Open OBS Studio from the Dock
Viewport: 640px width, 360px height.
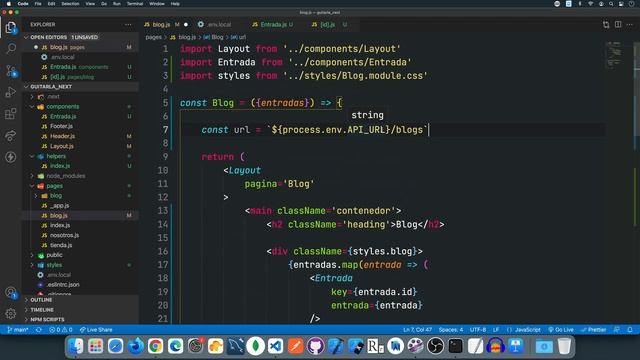coord(436,346)
